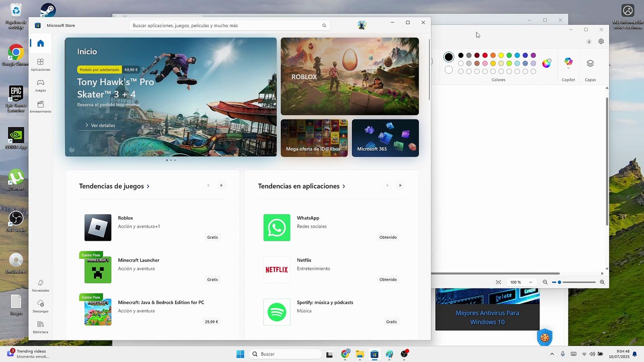Click the Spotify app icon

coord(277,312)
